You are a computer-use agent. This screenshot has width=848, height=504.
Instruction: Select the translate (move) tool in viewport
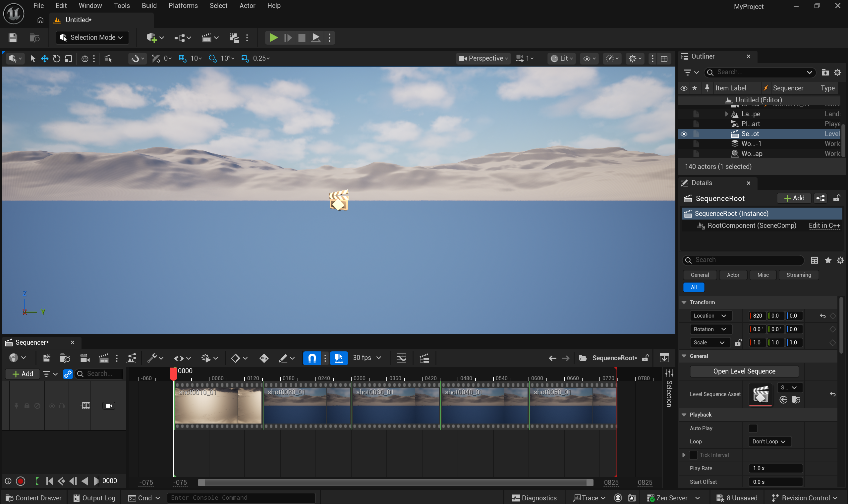tap(44, 58)
